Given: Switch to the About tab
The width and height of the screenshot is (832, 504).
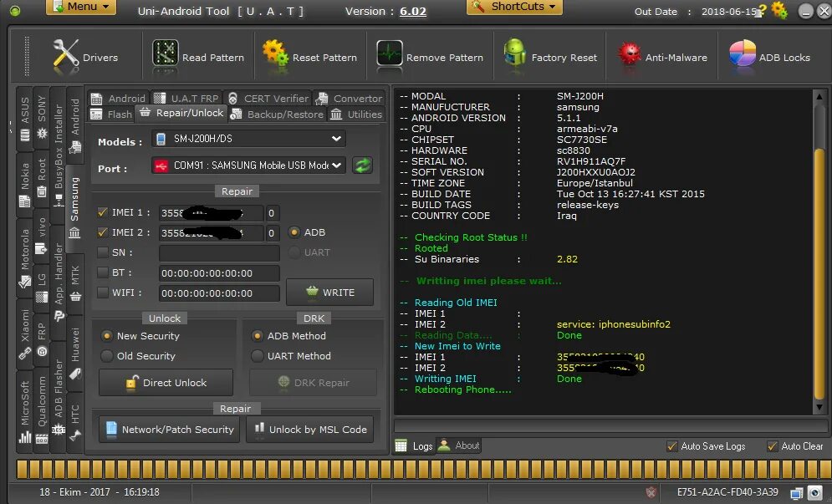Looking at the screenshot, I should pyautogui.click(x=459, y=445).
